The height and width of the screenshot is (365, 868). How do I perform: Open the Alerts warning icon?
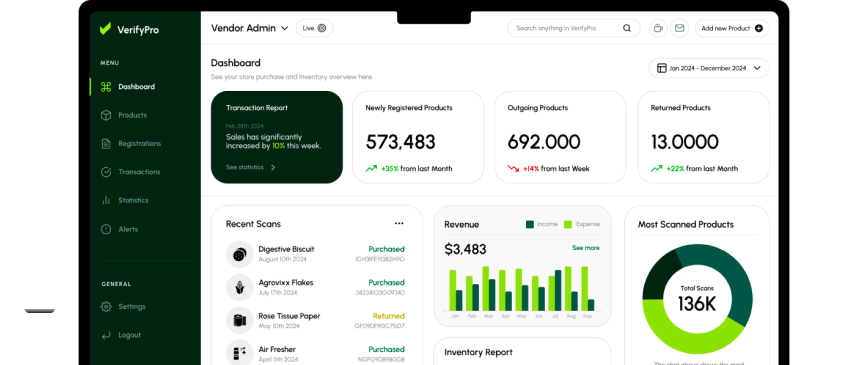pos(106,229)
